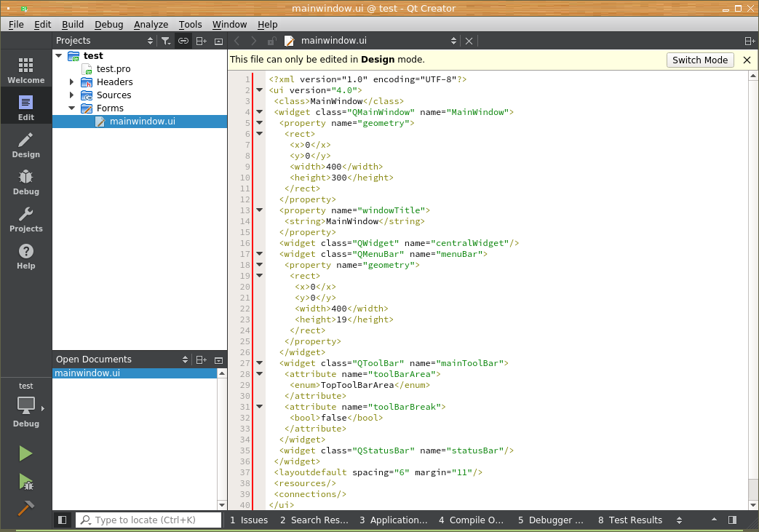
Task: Click the editor scrollbar down arrow
Action: (753, 505)
